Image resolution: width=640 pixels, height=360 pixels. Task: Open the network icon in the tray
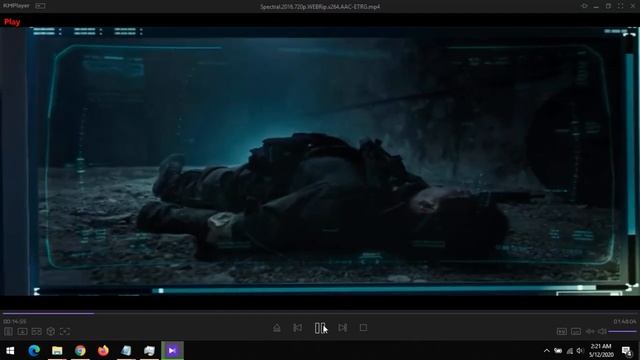click(569, 351)
